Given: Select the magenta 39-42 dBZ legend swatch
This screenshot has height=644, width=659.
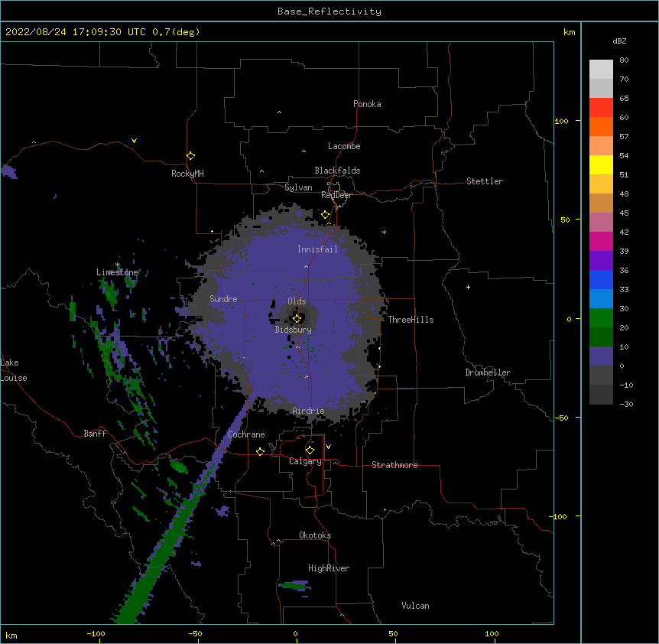Looking at the screenshot, I should coord(601,242).
